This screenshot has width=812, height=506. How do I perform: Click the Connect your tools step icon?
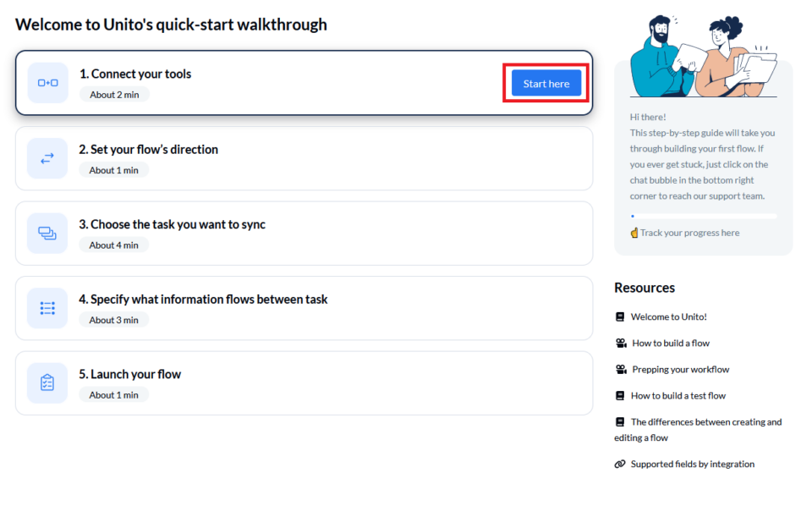[47, 83]
